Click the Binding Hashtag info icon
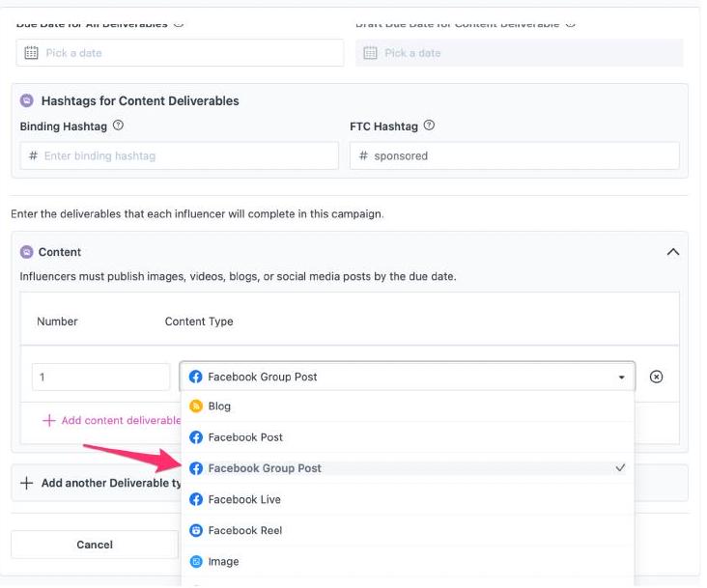The height and width of the screenshot is (588, 707). click(119, 126)
